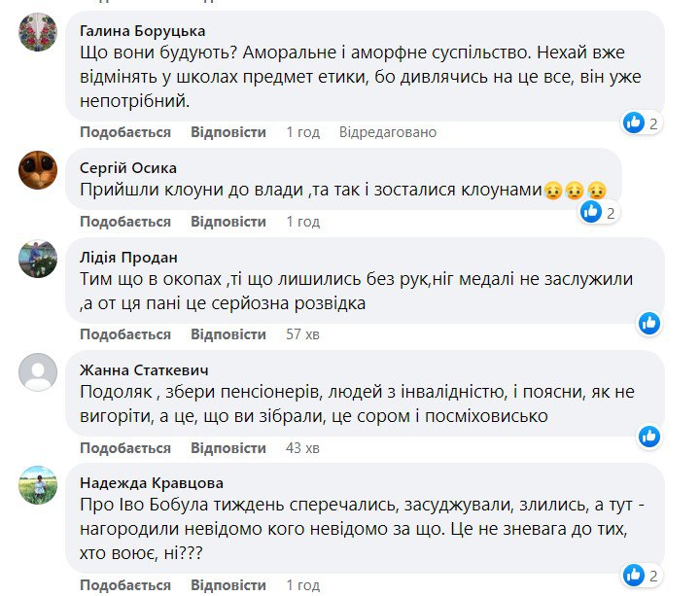This screenshot has height=596, width=700.
Task: Open Жанна Статкевич's default avatar
Action: click(39, 372)
